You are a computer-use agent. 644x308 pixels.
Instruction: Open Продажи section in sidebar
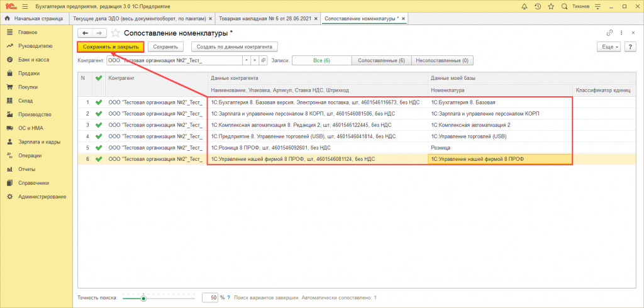coord(29,74)
